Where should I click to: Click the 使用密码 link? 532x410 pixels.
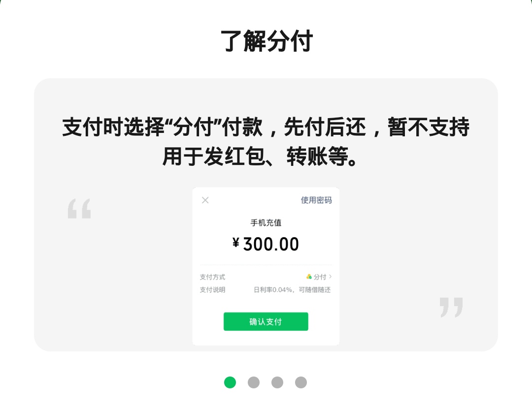pos(316,200)
